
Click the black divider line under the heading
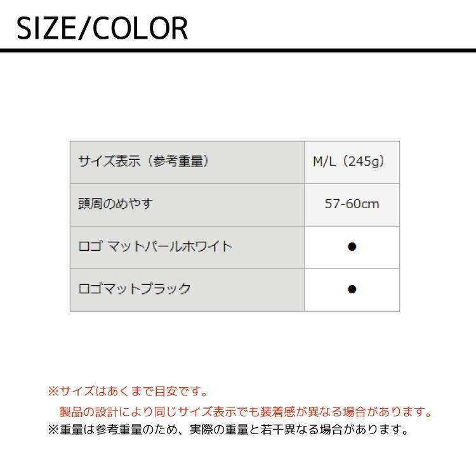click(x=238, y=50)
